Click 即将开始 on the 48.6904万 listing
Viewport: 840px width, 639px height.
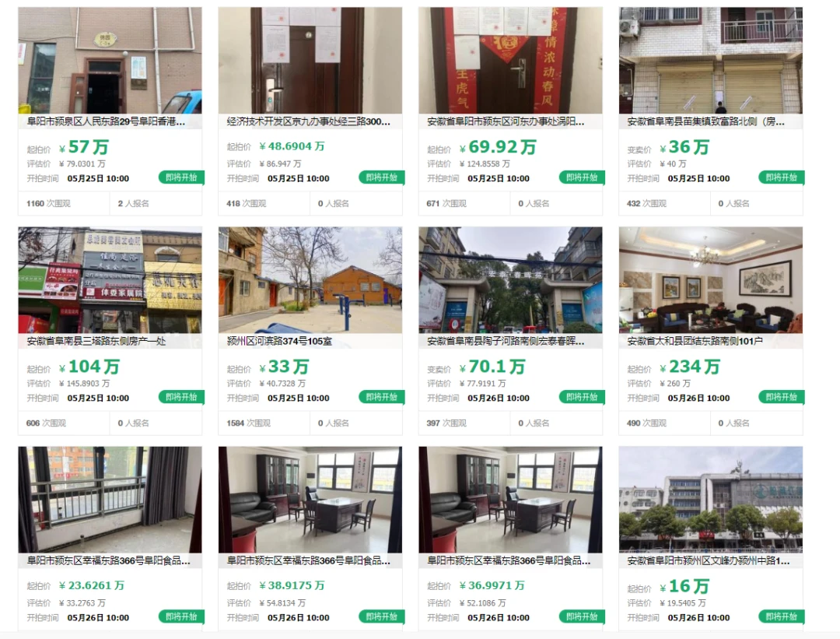381,177
